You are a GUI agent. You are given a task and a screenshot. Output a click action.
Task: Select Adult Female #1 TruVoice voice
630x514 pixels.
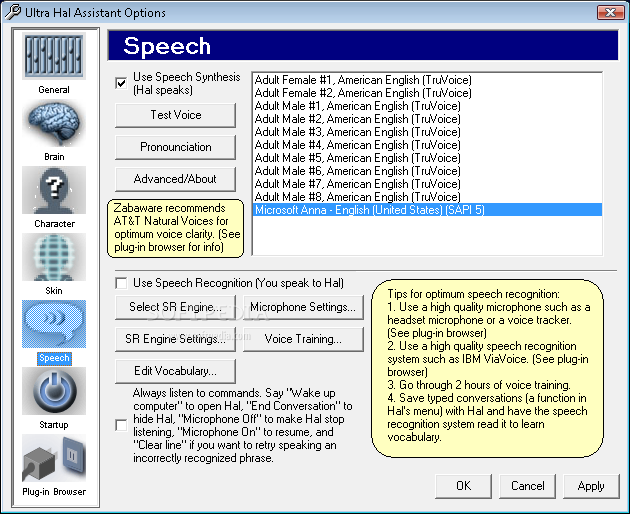point(427,80)
